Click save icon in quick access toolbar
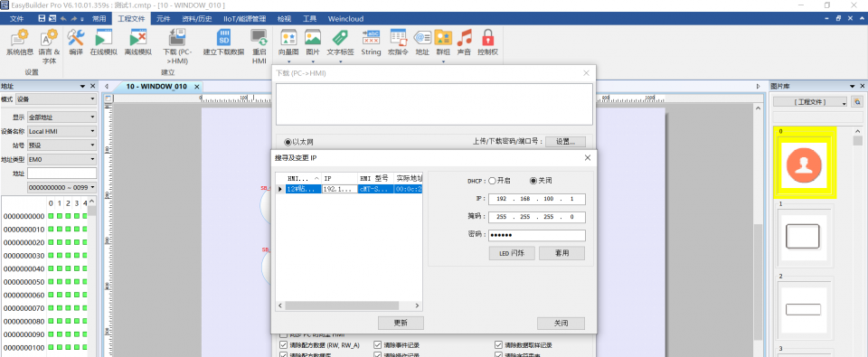 (x=42, y=18)
